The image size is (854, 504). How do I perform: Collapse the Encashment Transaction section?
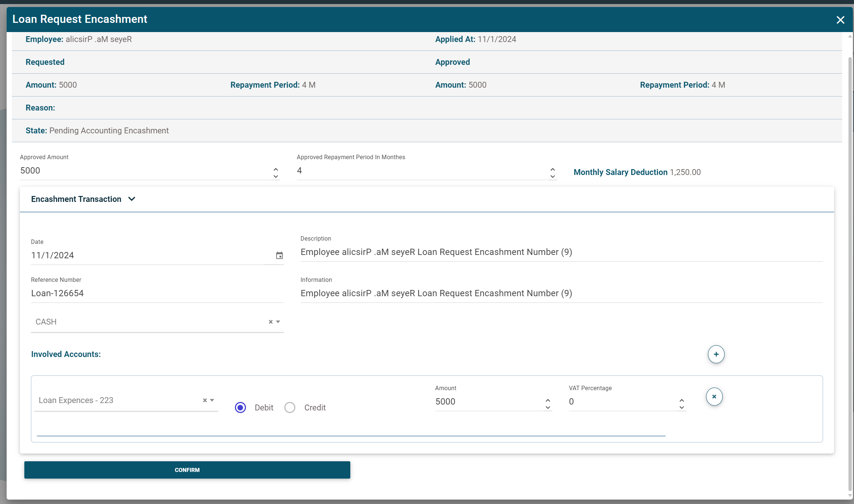pos(132,199)
